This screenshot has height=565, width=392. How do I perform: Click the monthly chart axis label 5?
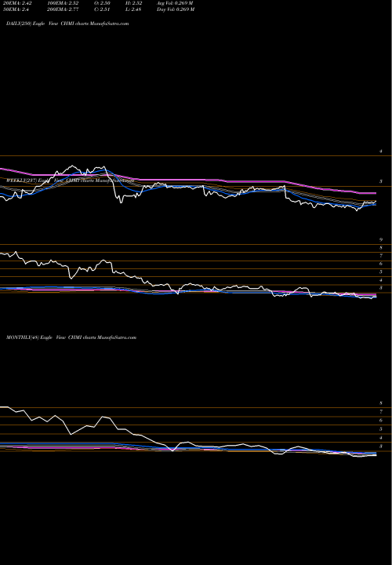pyautogui.click(x=381, y=429)
